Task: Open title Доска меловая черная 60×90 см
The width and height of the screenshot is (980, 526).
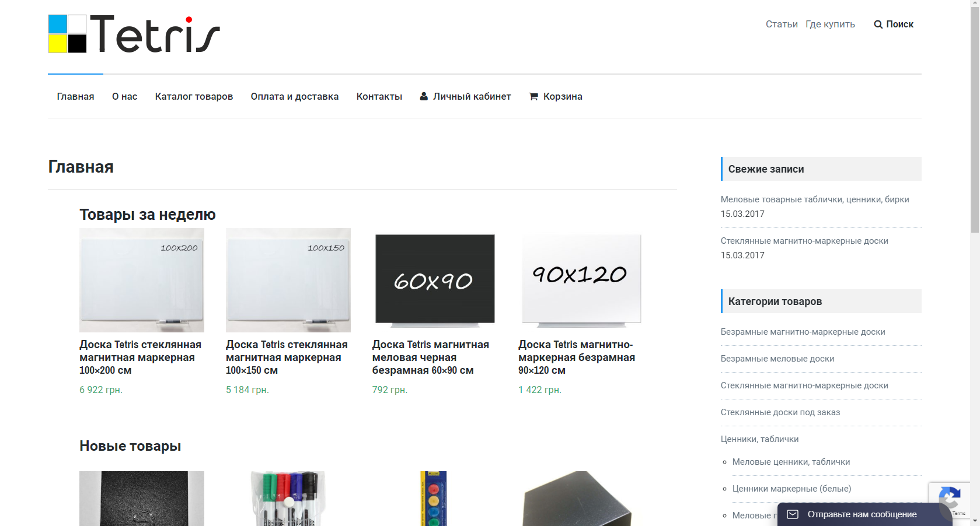Action: [431, 357]
